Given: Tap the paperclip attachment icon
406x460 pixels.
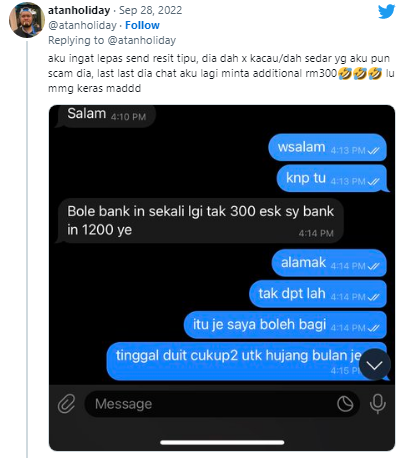Looking at the screenshot, I should click(x=66, y=404).
